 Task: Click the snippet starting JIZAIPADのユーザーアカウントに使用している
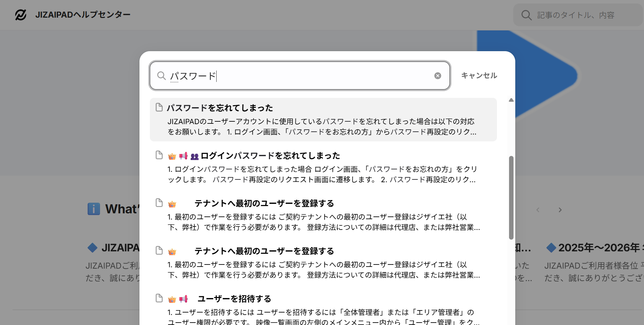[322, 127]
